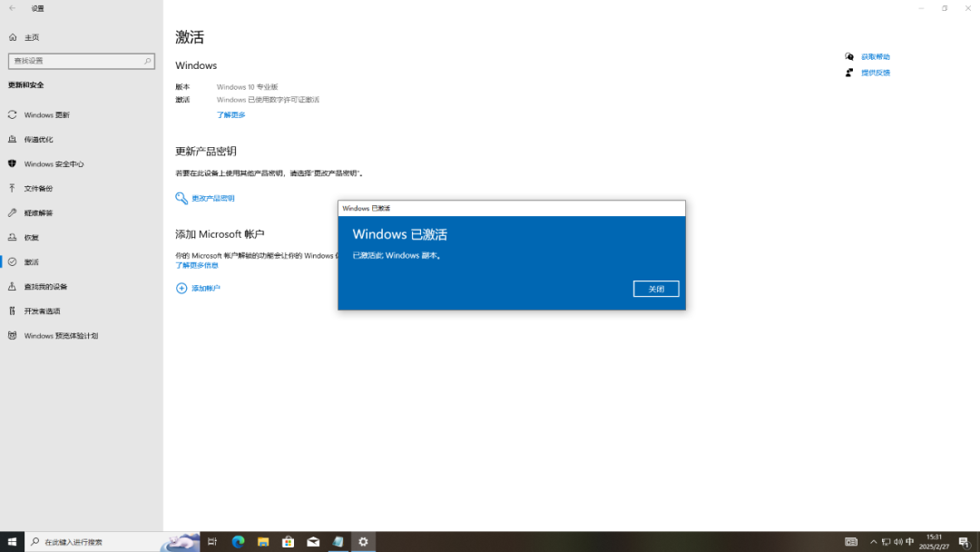The image size is (980, 552).
Task: Open 提供反馈 link
Action: (x=875, y=73)
